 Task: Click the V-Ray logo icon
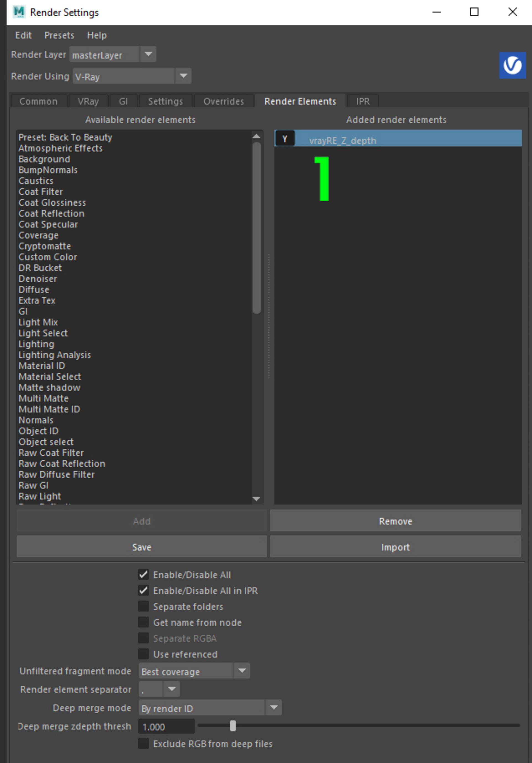512,65
